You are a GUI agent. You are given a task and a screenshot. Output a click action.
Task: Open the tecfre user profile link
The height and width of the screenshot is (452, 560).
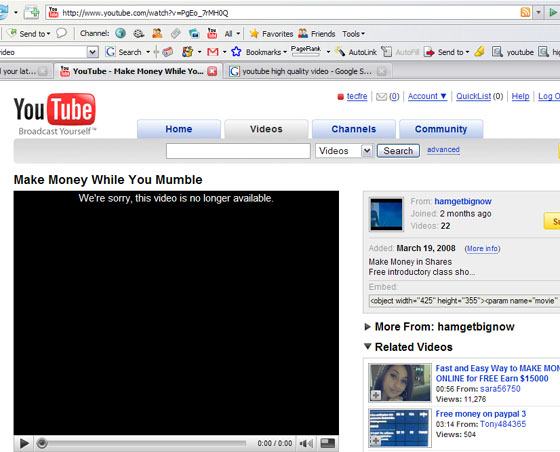point(357,96)
